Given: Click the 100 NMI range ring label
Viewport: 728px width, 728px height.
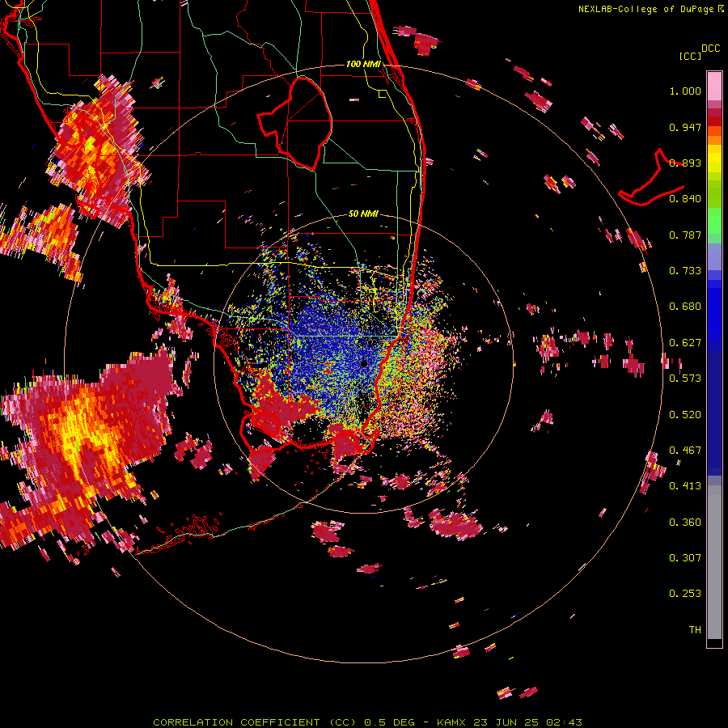Looking at the screenshot, I should point(363,64).
